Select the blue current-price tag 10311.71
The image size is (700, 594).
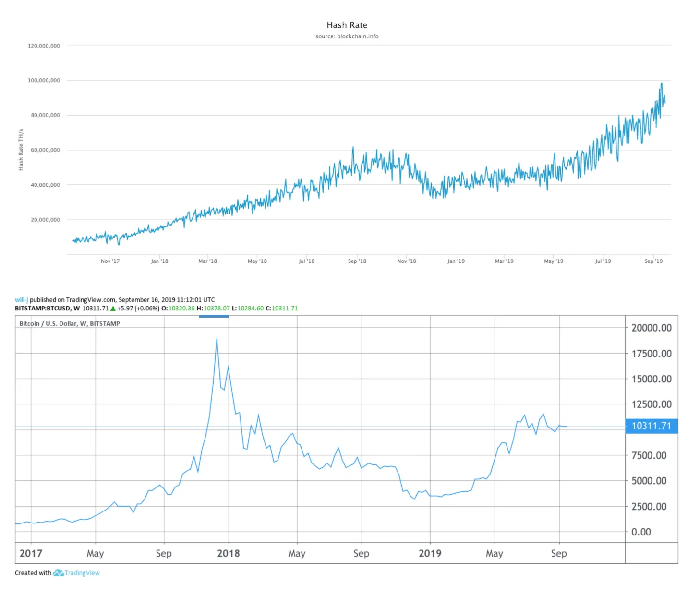click(651, 426)
